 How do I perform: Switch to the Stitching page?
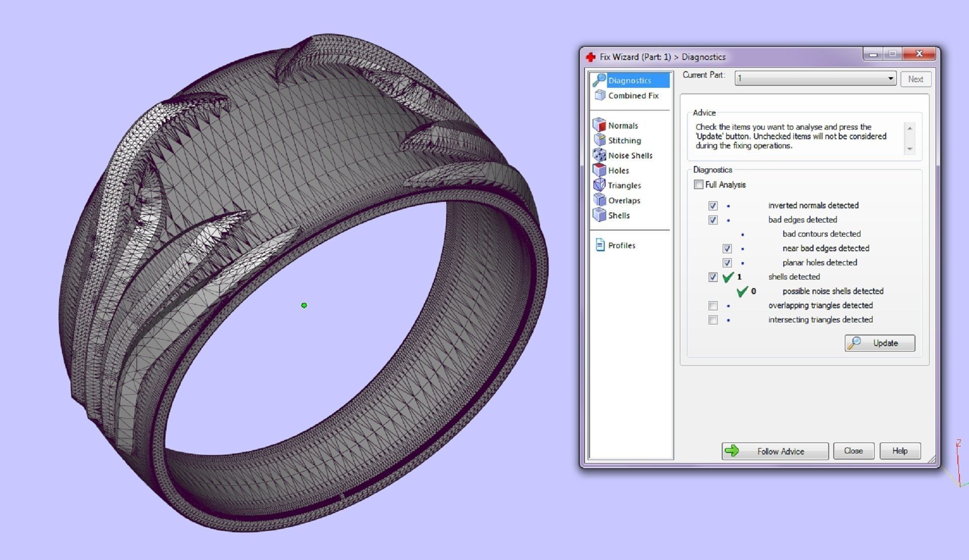tap(624, 140)
